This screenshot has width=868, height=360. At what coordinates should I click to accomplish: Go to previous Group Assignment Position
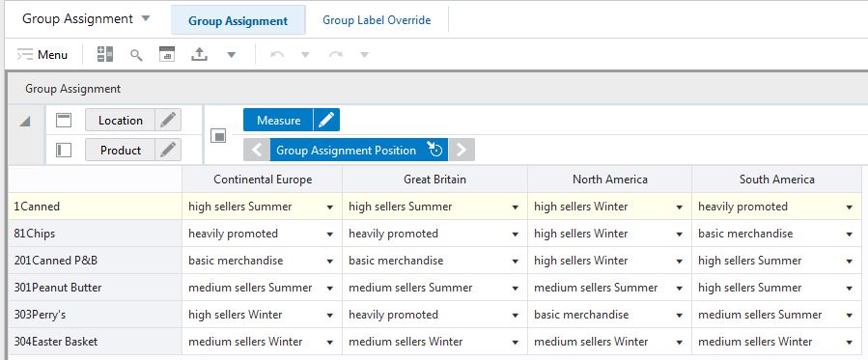tap(257, 150)
